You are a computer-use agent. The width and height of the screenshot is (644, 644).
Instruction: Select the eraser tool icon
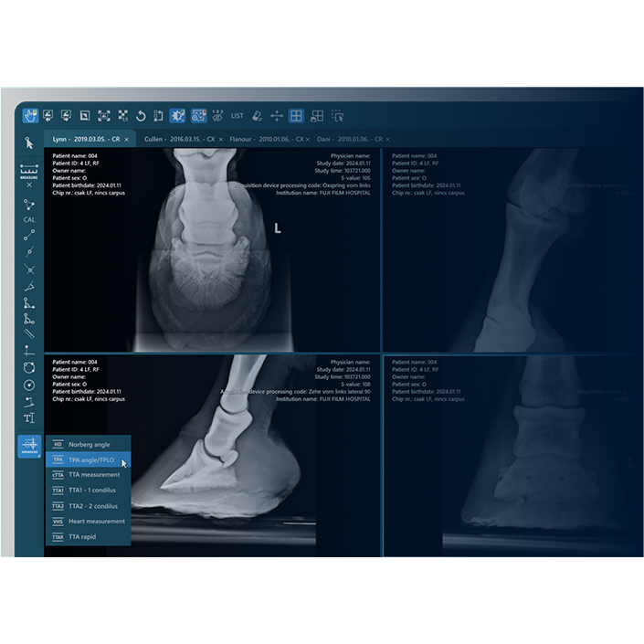(x=257, y=116)
